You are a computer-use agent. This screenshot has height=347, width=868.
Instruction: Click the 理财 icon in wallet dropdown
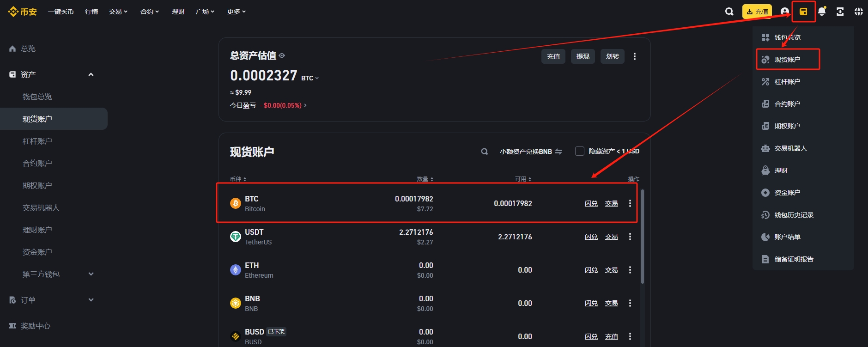pyautogui.click(x=765, y=170)
